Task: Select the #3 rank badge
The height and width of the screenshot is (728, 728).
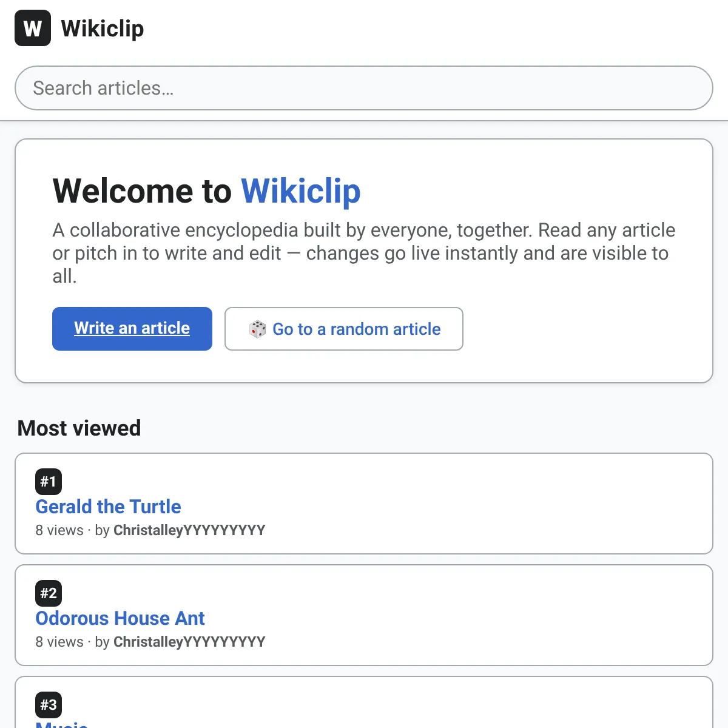Action: pos(49,705)
